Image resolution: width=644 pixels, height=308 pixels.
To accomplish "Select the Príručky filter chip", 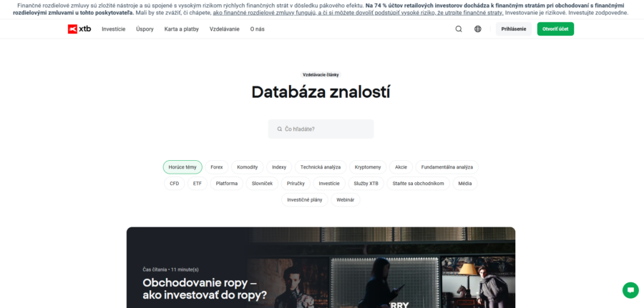I will pyautogui.click(x=296, y=184).
